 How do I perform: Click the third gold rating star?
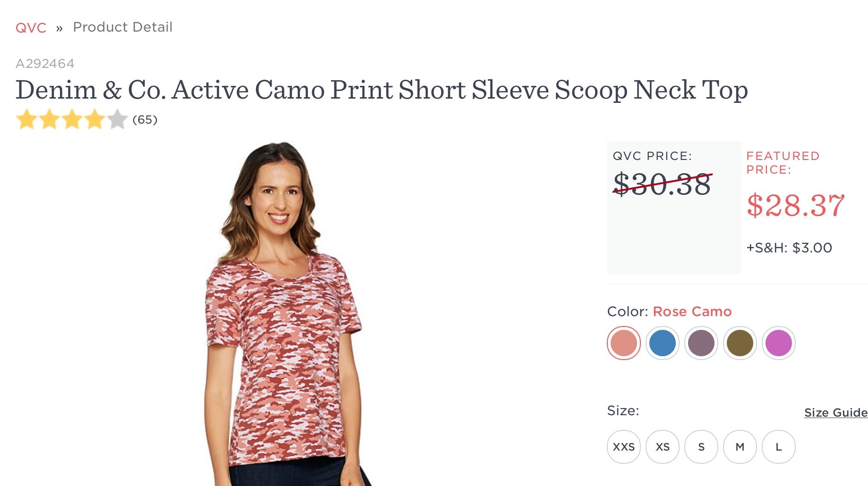(72, 119)
